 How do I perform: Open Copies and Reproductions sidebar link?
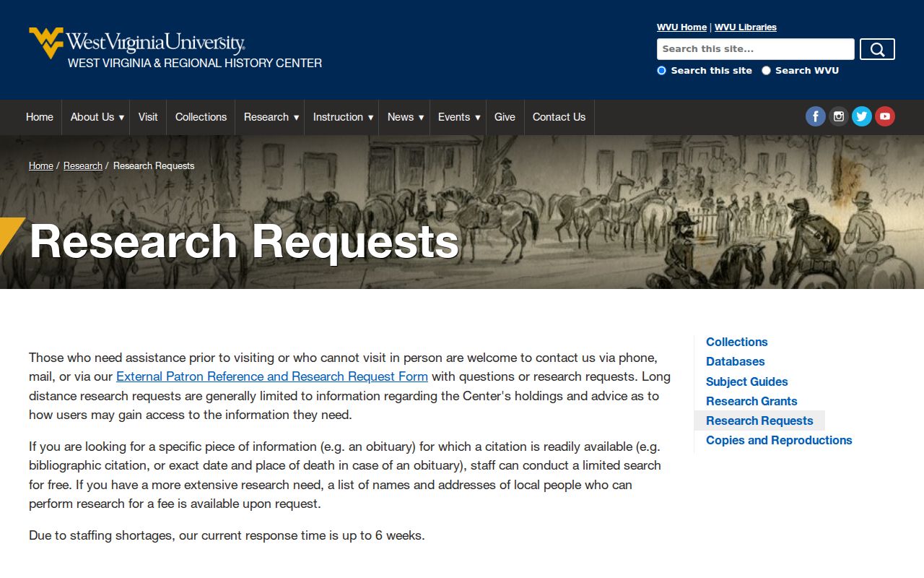[x=779, y=440]
